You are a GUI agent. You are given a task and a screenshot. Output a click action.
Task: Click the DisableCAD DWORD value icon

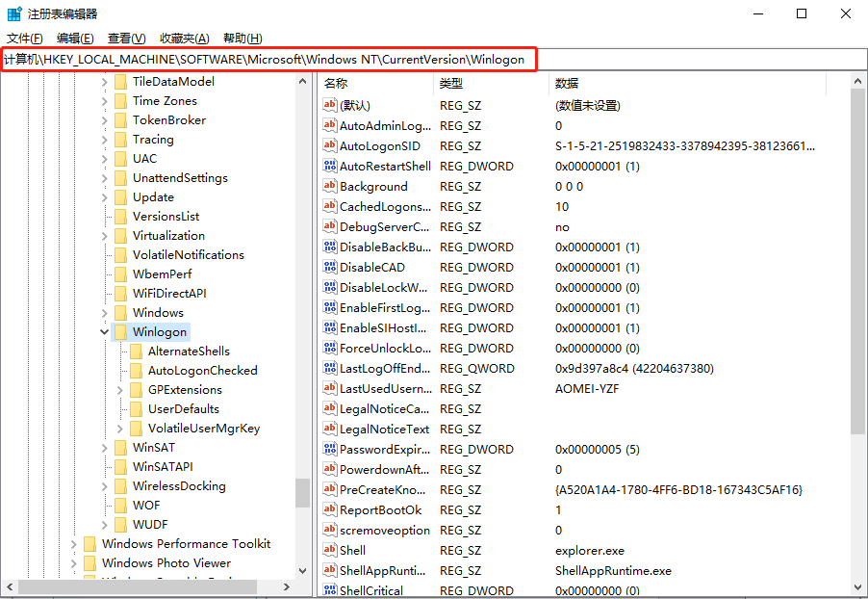click(330, 268)
